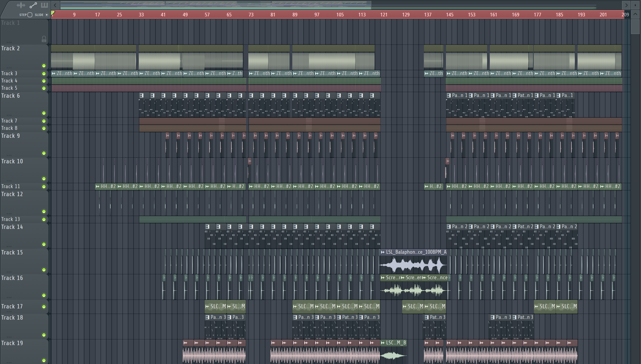This screenshot has height=364, width=641.
Task: Click bar 121 on the timeline ruler
Action: click(384, 15)
